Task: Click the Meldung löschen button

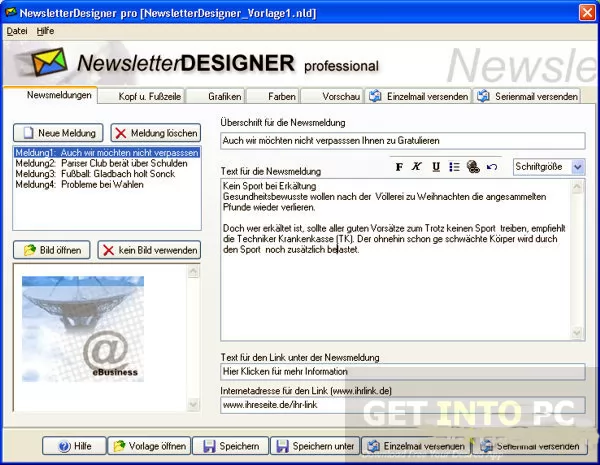Action: [156, 133]
